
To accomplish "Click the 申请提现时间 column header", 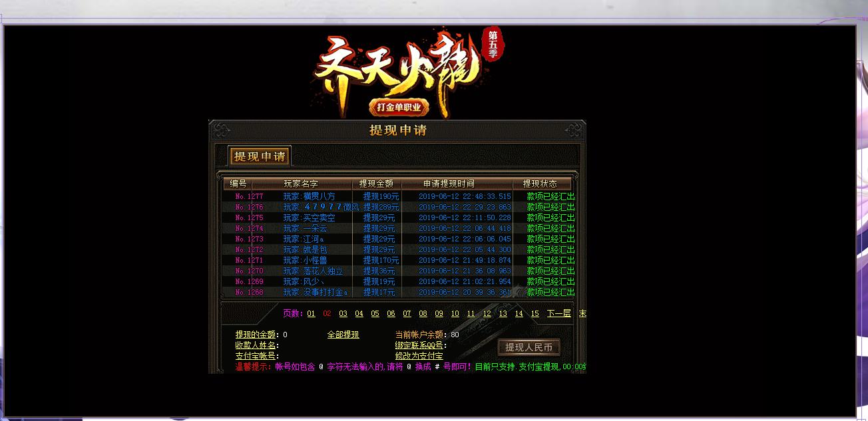I will pos(449,184).
